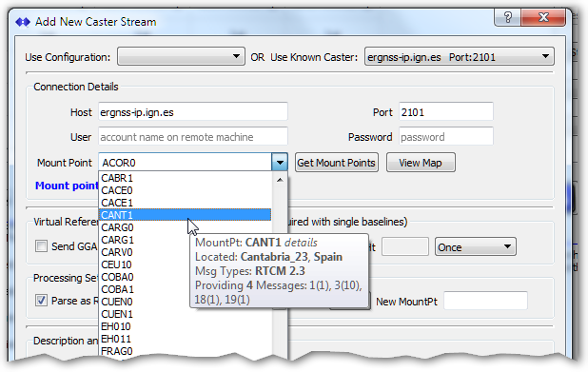Click the View Map button

(421, 163)
